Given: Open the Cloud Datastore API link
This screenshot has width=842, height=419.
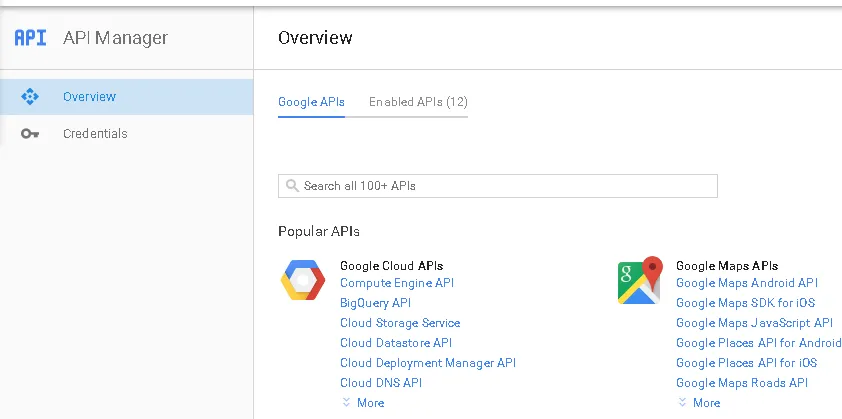Looking at the screenshot, I should 396,343.
